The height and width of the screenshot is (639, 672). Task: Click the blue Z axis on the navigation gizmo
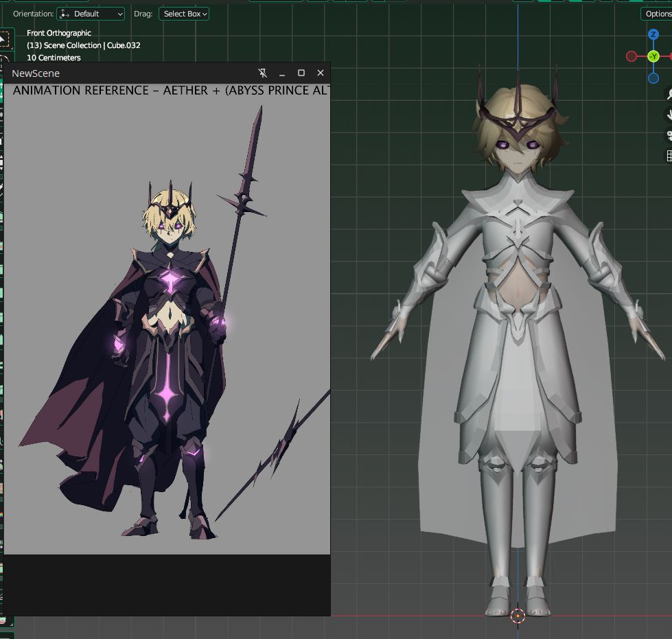coord(653,34)
